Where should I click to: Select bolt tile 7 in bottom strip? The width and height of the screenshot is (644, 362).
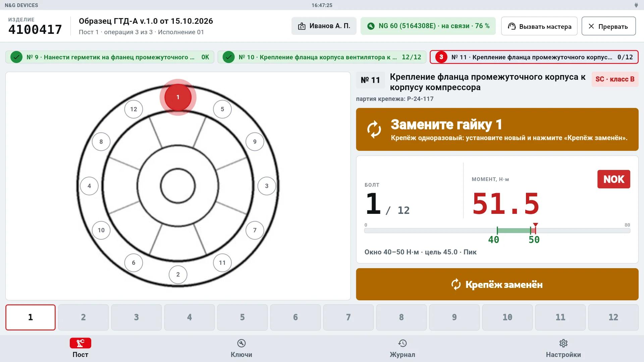tap(348, 317)
